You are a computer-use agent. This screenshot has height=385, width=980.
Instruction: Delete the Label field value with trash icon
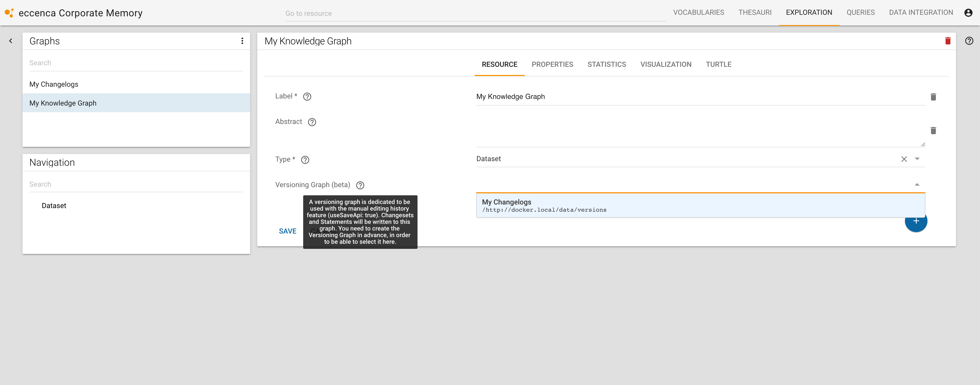pyautogui.click(x=933, y=97)
